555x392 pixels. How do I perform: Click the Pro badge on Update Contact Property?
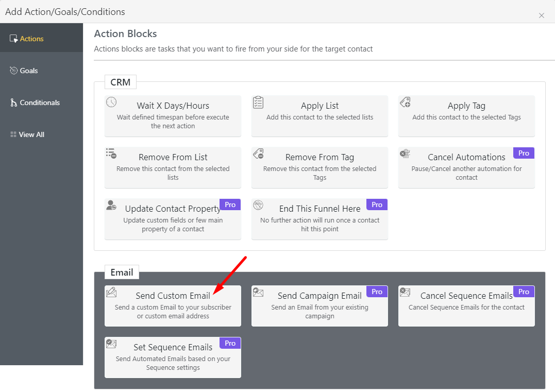pos(230,204)
